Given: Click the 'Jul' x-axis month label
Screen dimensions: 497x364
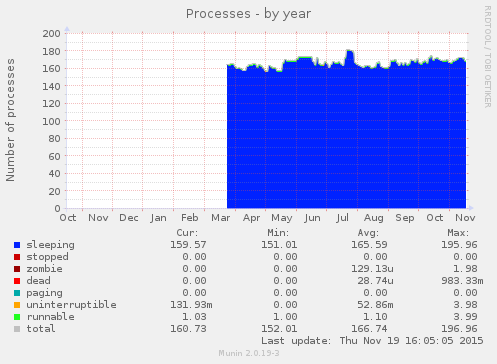Looking at the screenshot, I should [x=342, y=218].
